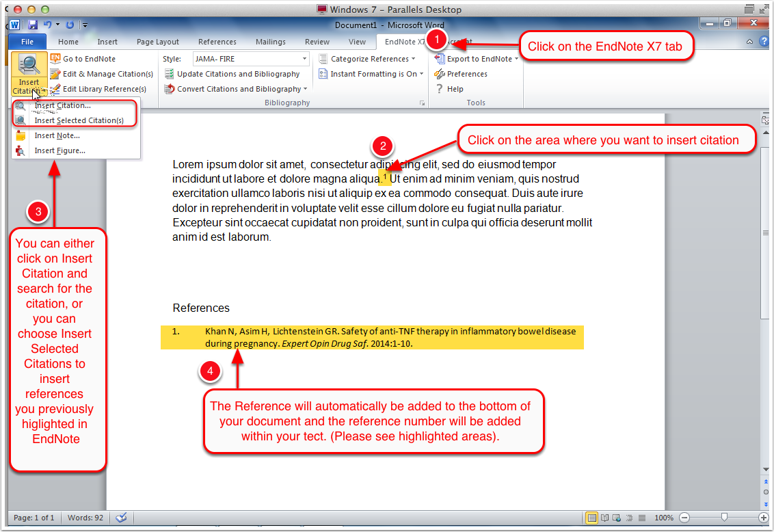Click the Export to EndNote icon
Screen dimensions: 774x532
coord(440,59)
